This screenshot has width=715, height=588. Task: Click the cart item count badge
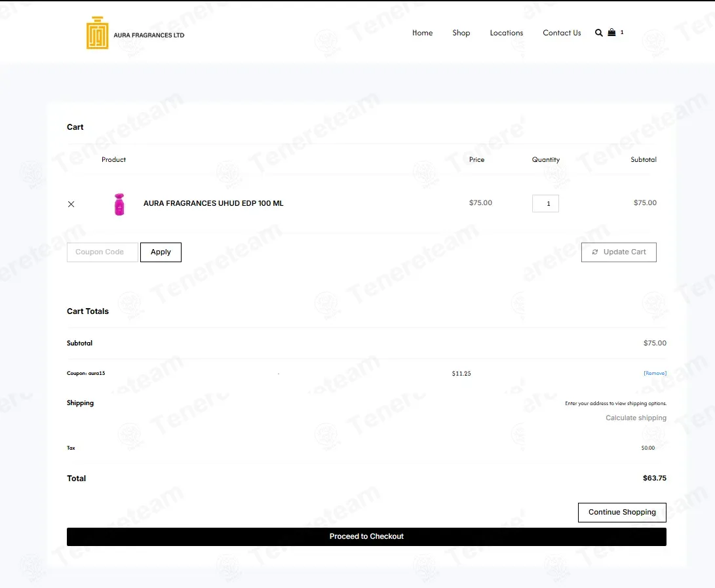point(622,32)
